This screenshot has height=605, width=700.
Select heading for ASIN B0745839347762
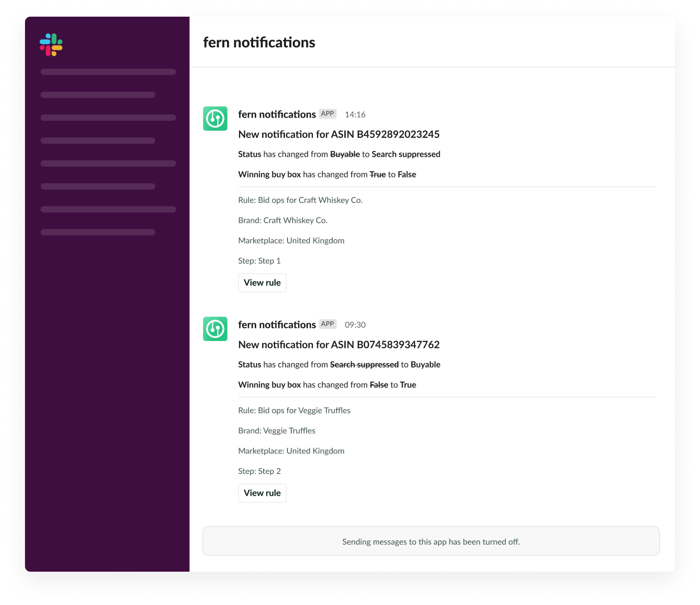coord(339,345)
